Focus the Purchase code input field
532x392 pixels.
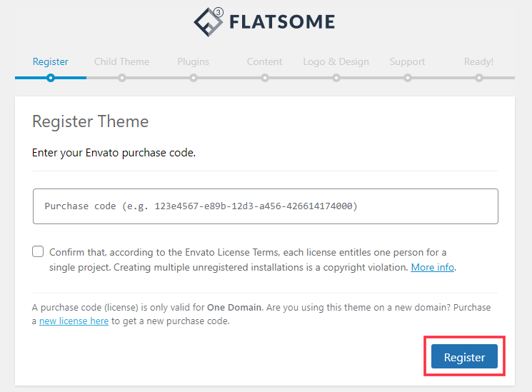(266, 206)
